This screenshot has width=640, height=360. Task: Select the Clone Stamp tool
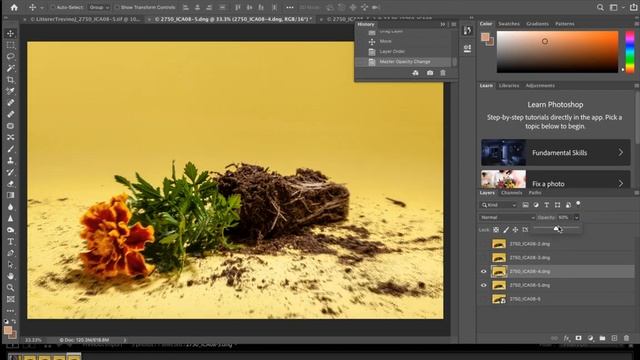(x=11, y=160)
